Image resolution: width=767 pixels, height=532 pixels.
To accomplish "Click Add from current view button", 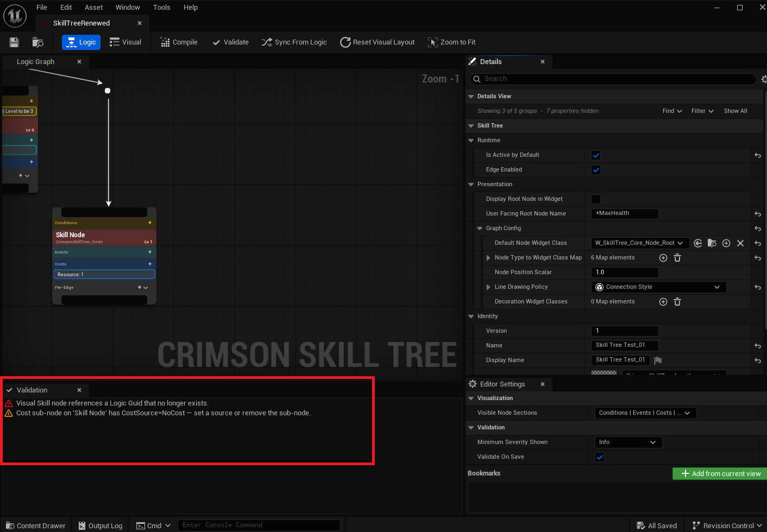I will click(x=720, y=474).
